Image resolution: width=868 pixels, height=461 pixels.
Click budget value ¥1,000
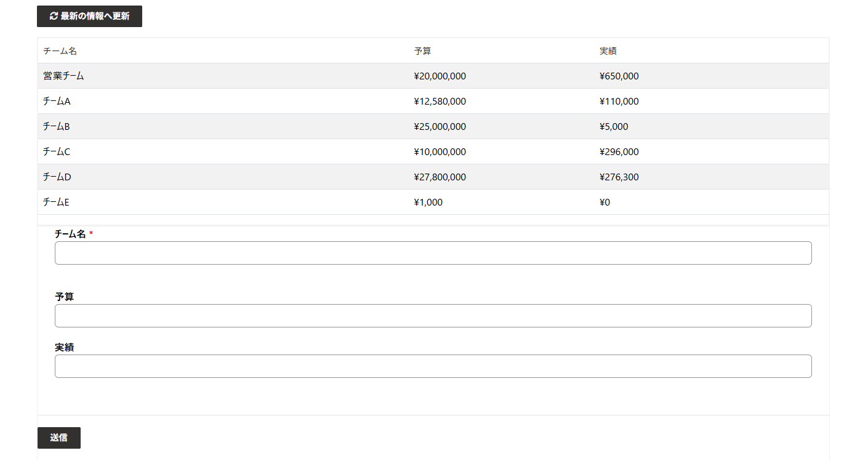tap(428, 202)
